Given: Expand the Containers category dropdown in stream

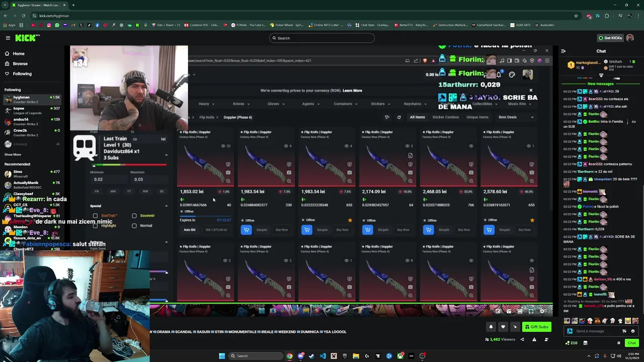Looking at the screenshot, I should click(345, 104).
